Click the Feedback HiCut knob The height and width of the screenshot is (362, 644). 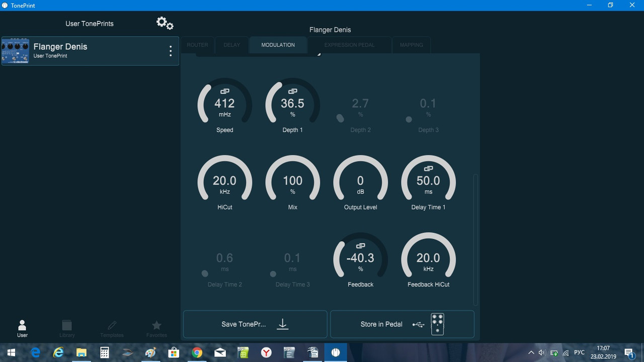click(428, 255)
